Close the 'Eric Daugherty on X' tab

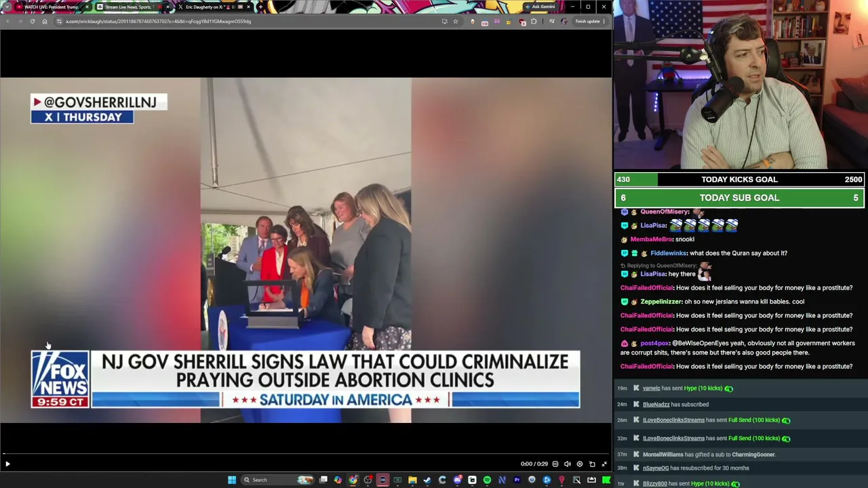click(248, 7)
